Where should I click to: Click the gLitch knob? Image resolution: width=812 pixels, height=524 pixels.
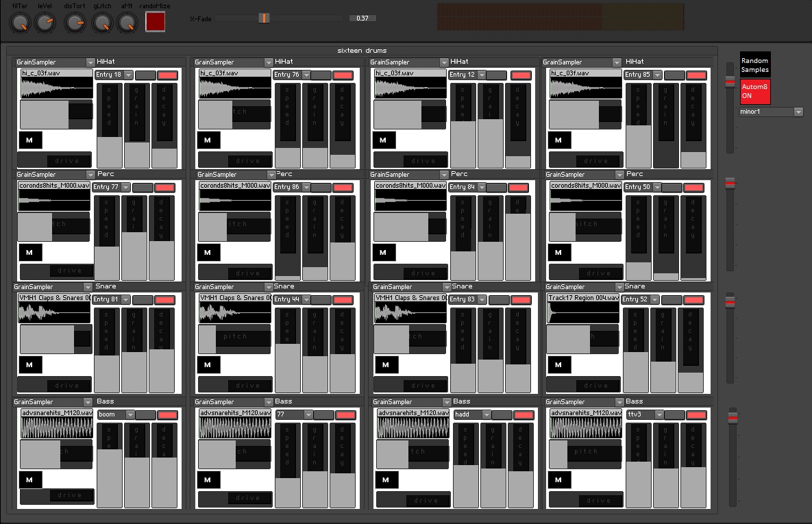(x=101, y=23)
